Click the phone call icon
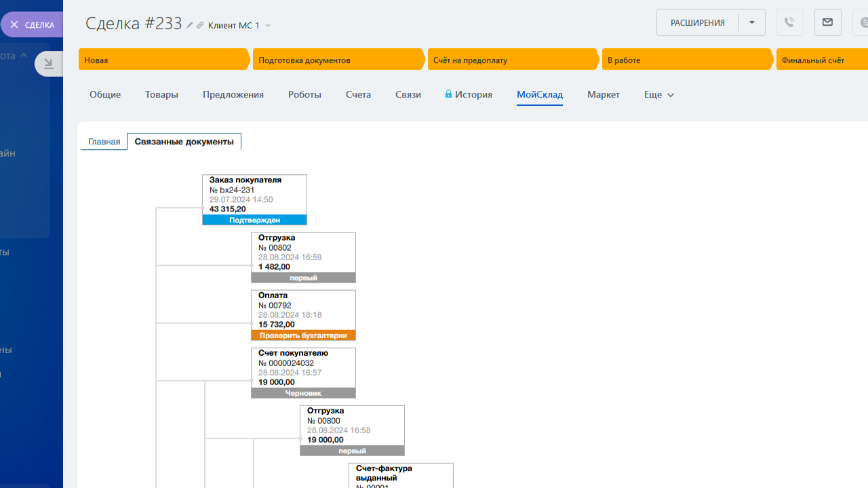 (789, 22)
